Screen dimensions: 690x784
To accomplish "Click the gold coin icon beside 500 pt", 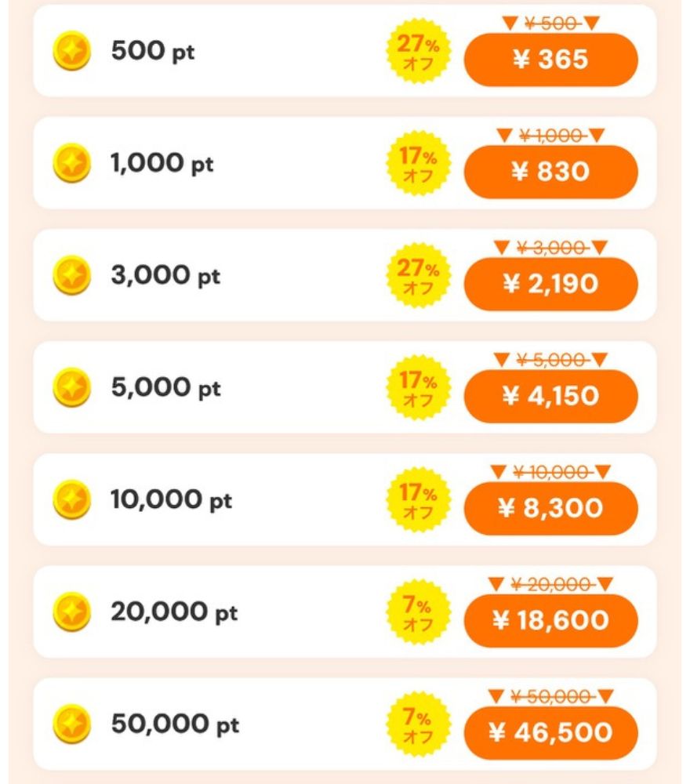I will [71, 53].
